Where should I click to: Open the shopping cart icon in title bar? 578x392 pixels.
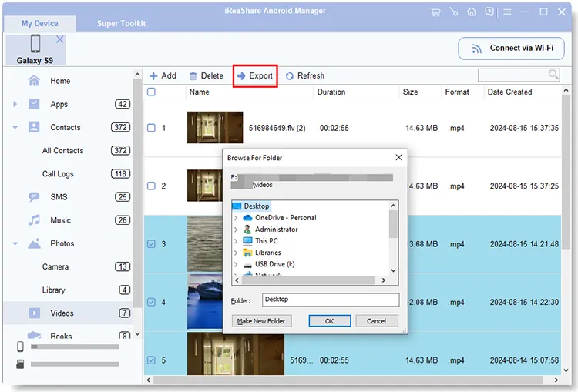(x=435, y=12)
